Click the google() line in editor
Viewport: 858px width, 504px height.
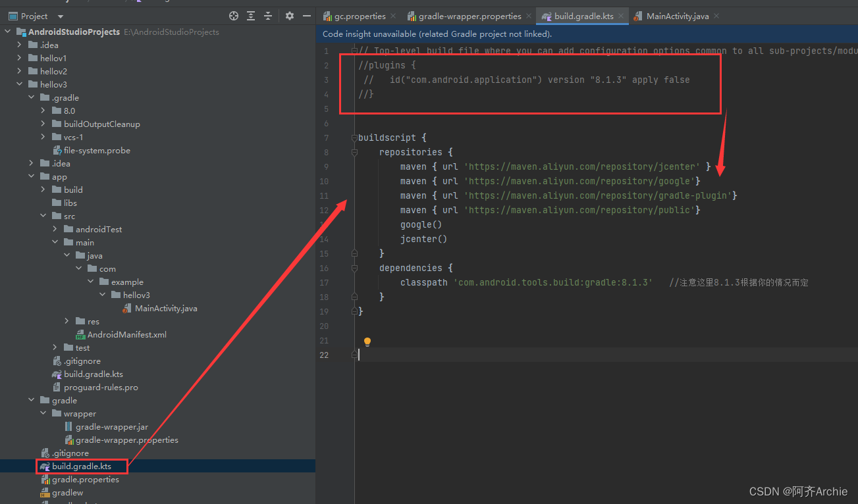pos(421,224)
